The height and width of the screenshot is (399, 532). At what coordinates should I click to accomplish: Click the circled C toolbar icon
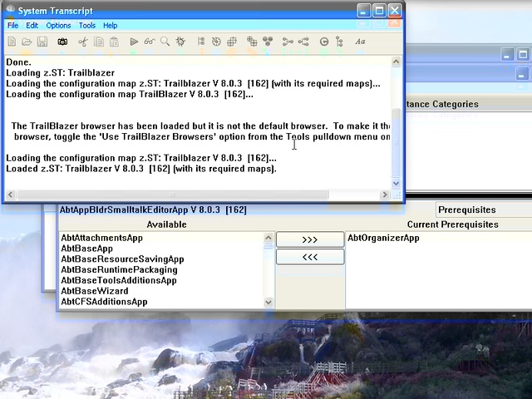(324, 42)
